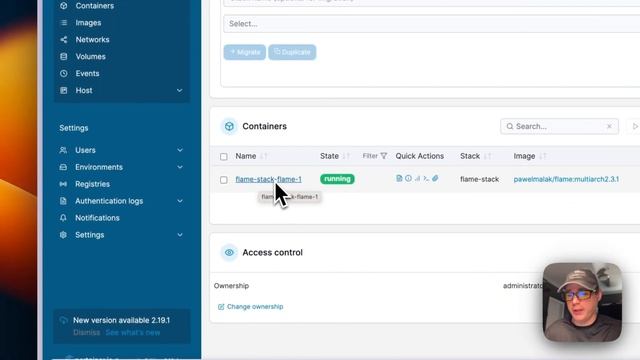Expand the Settings sidebar chevron
This screenshot has height=360, width=640.
pos(180,235)
